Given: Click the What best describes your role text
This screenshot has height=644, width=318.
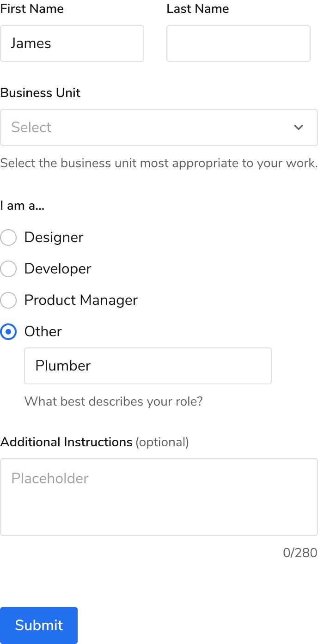Looking at the screenshot, I should click(x=113, y=401).
